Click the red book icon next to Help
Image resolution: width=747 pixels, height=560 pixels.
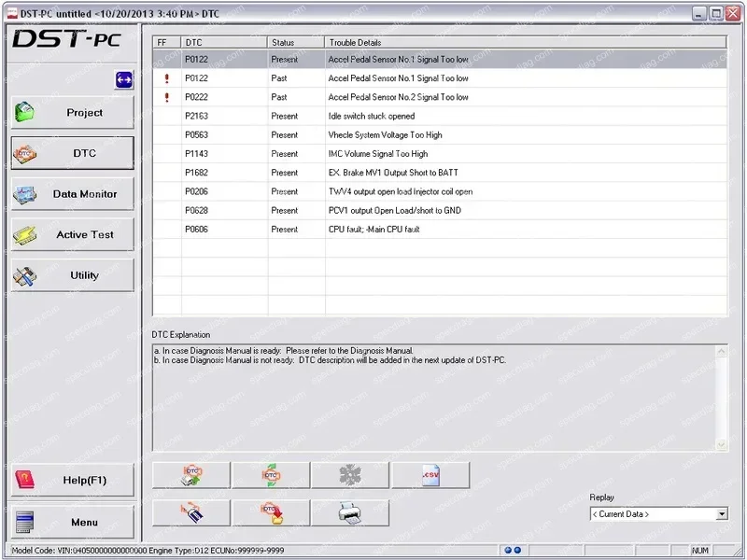point(24,479)
